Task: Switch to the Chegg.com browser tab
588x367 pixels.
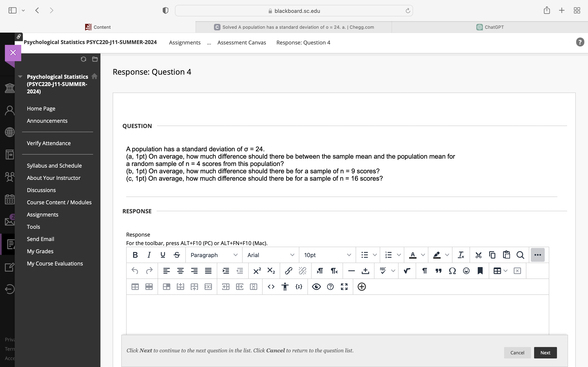Action: click(294, 27)
